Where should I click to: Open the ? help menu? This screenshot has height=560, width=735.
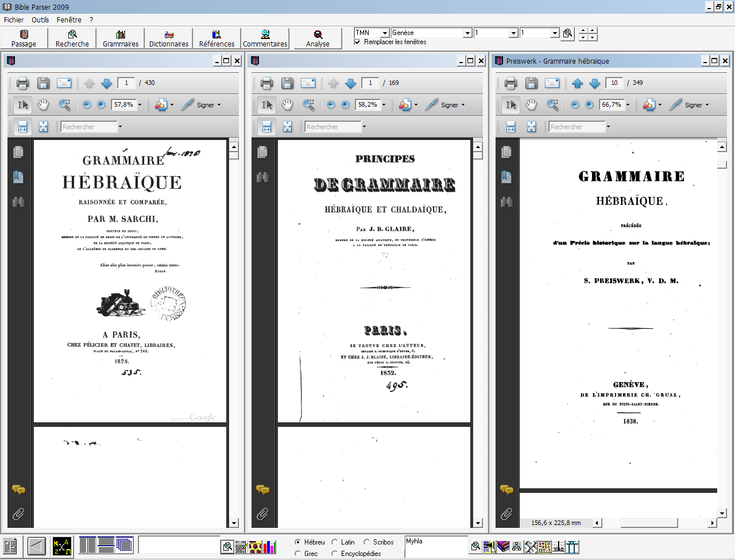[x=91, y=20]
